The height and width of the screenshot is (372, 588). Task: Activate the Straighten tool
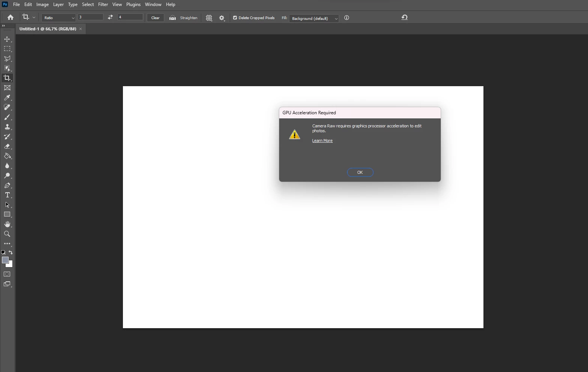click(183, 18)
